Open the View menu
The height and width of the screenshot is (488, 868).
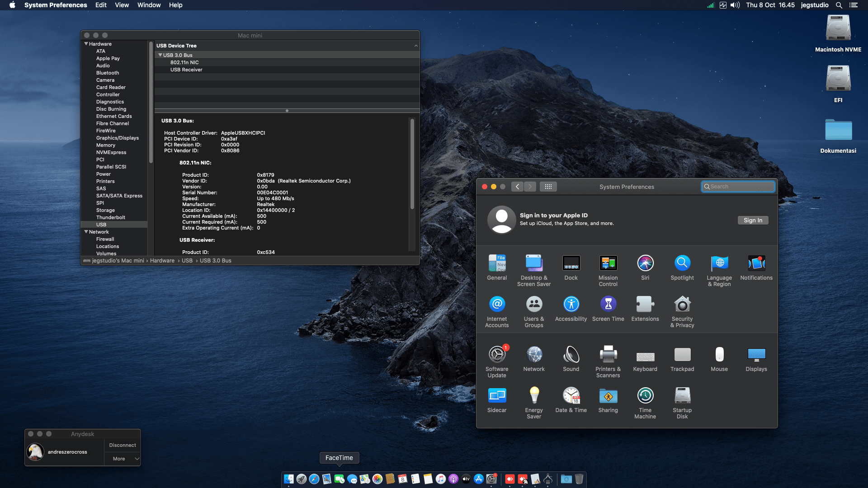point(122,5)
